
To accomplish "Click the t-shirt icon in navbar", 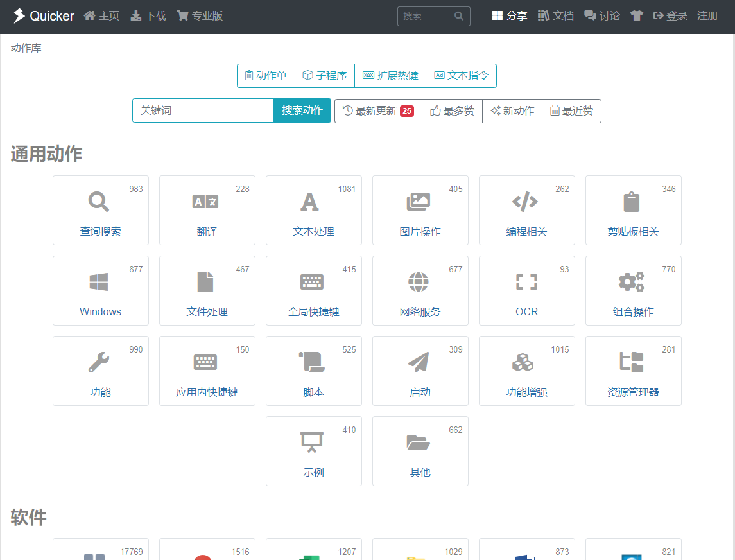I will 637,16.
